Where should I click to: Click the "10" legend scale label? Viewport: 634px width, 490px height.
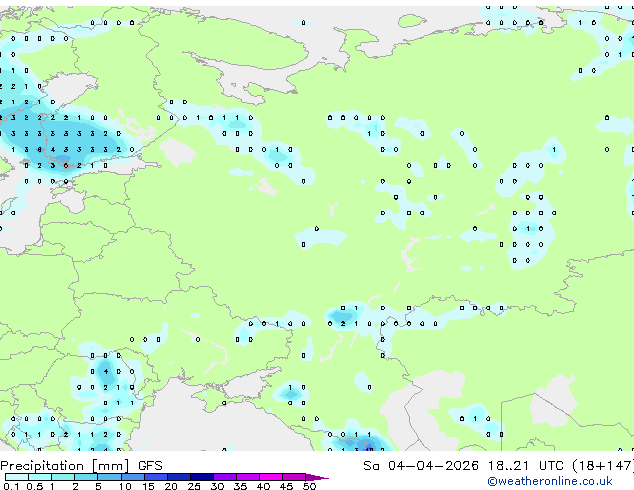point(125,486)
